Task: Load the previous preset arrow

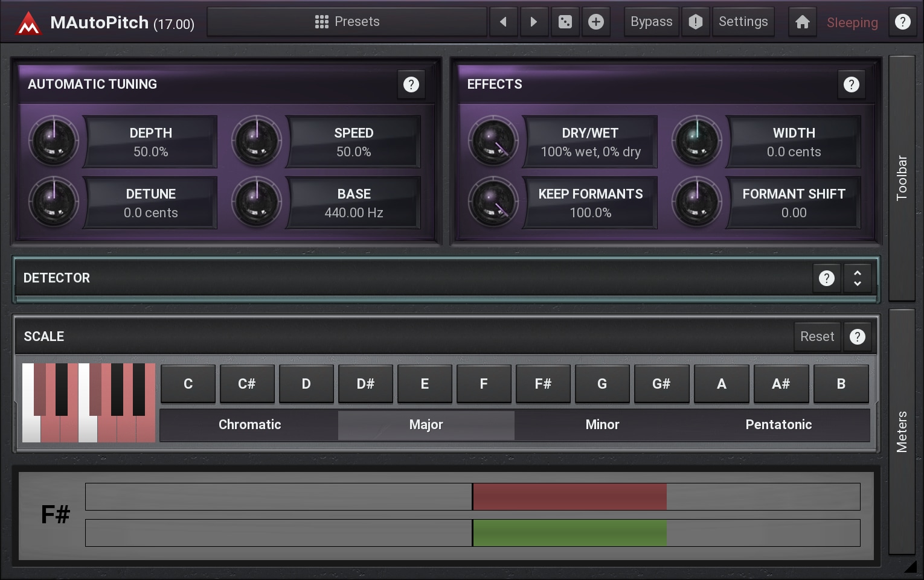Action: point(503,22)
